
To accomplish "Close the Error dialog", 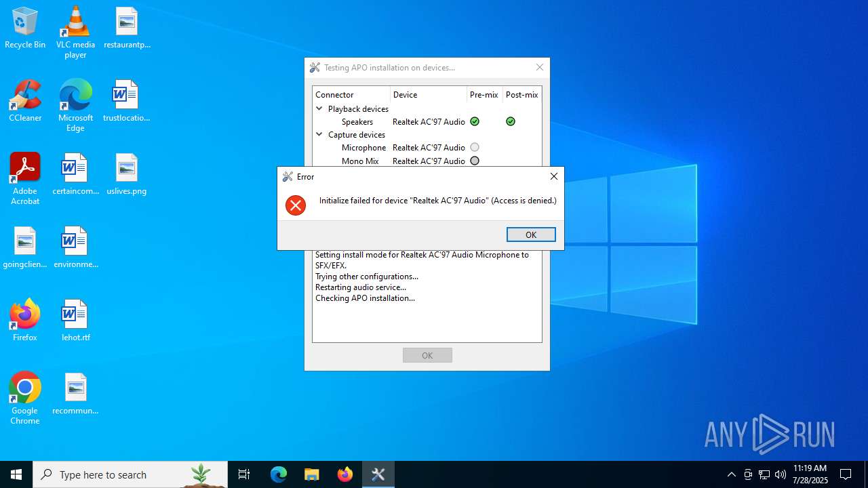I will point(554,176).
